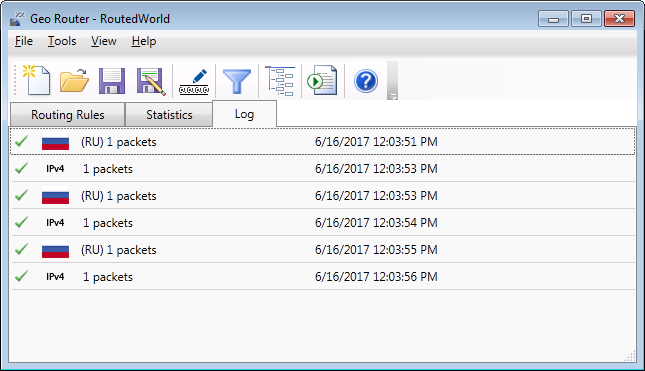Save with the floppy disk icon
645x371 pixels.
(x=112, y=81)
